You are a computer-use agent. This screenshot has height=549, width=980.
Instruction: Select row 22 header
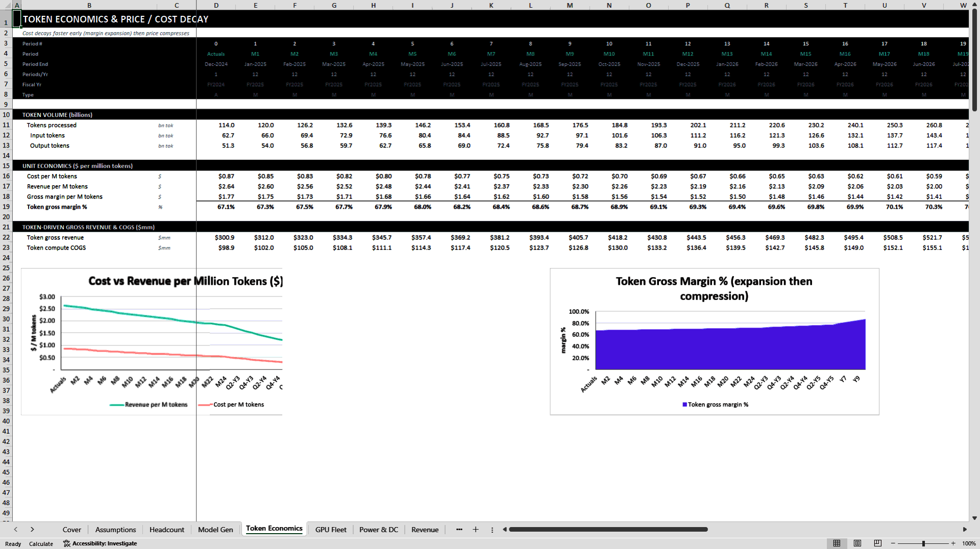6,237
